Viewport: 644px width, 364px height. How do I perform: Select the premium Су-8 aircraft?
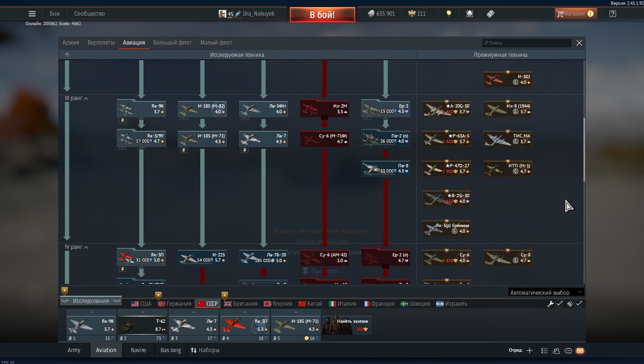508,257
